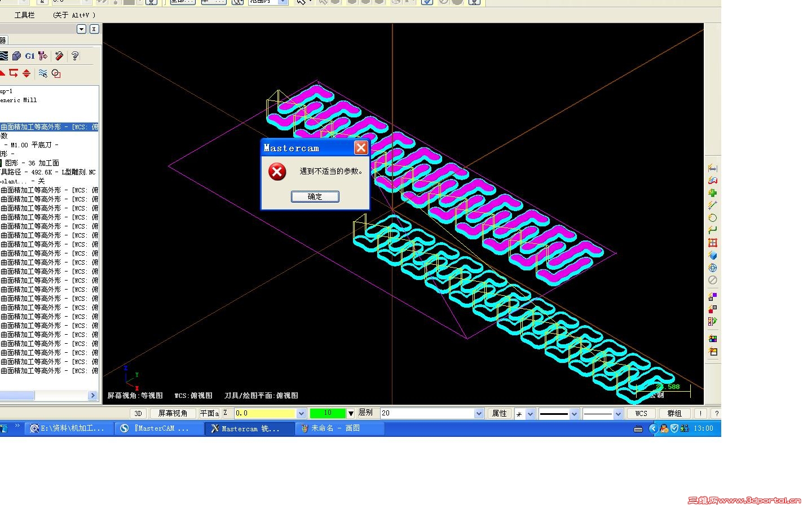Click the red surface icon in right toolbar
The height and width of the screenshot is (508, 812).
click(713, 181)
